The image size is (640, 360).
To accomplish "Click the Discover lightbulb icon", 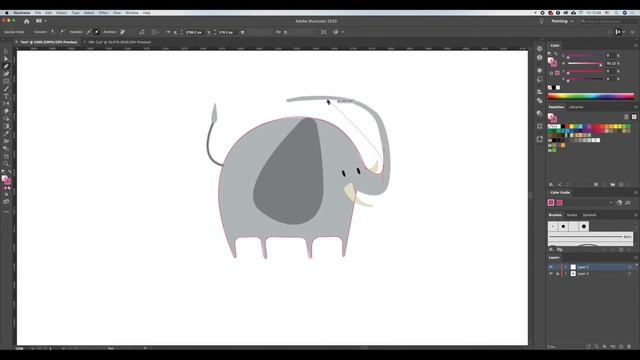I will (541, 21).
